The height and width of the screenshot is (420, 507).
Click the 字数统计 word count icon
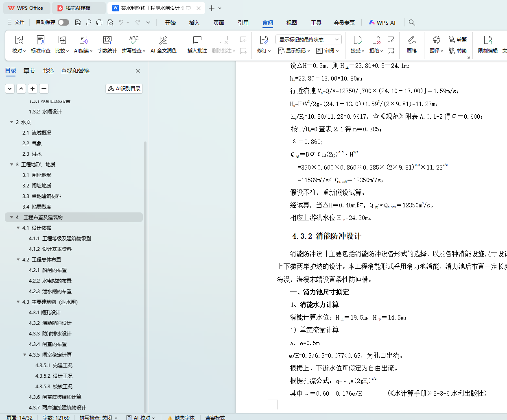click(x=107, y=44)
